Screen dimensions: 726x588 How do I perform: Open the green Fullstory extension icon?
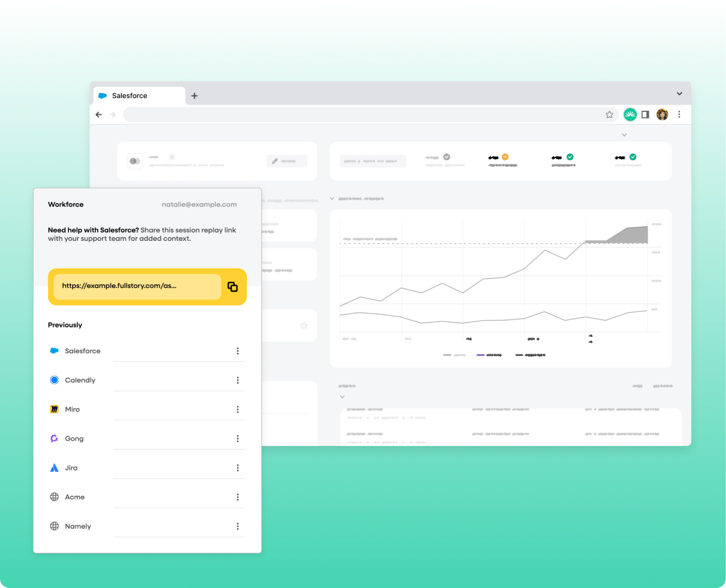(x=630, y=115)
